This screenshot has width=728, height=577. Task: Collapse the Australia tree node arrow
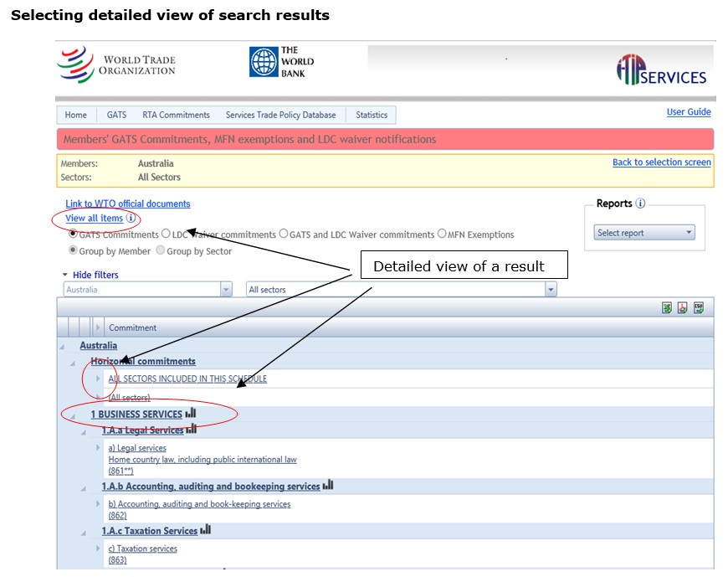pos(62,347)
